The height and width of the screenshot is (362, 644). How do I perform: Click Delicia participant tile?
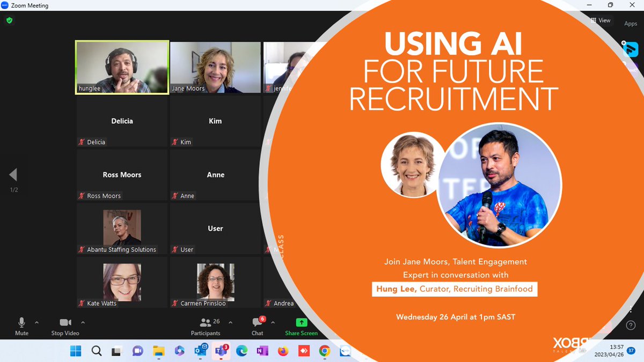pyautogui.click(x=122, y=121)
